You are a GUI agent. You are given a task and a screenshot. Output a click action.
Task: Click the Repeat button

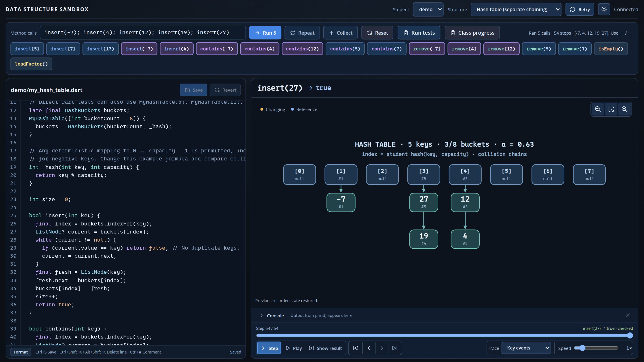(x=302, y=33)
